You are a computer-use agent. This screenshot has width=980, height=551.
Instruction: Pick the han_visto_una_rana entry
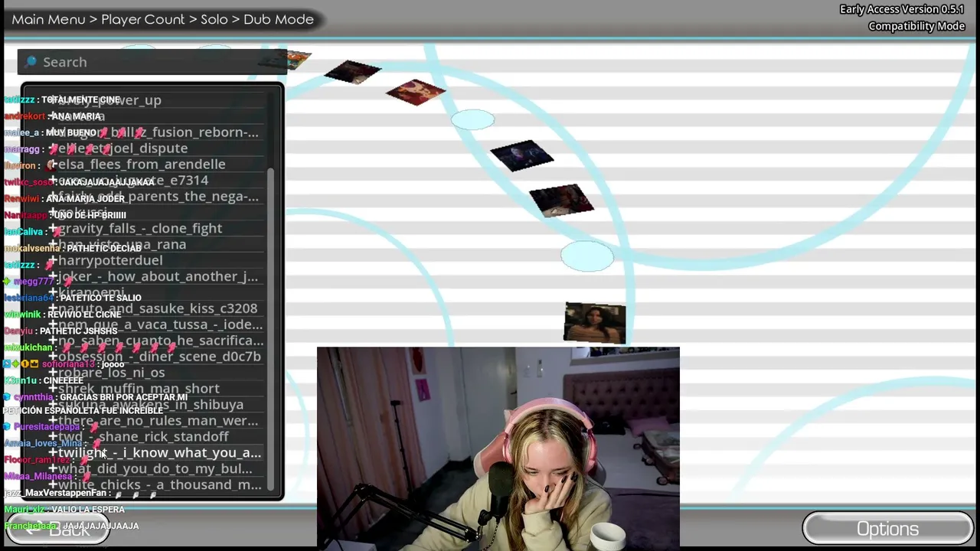[x=155, y=244]
